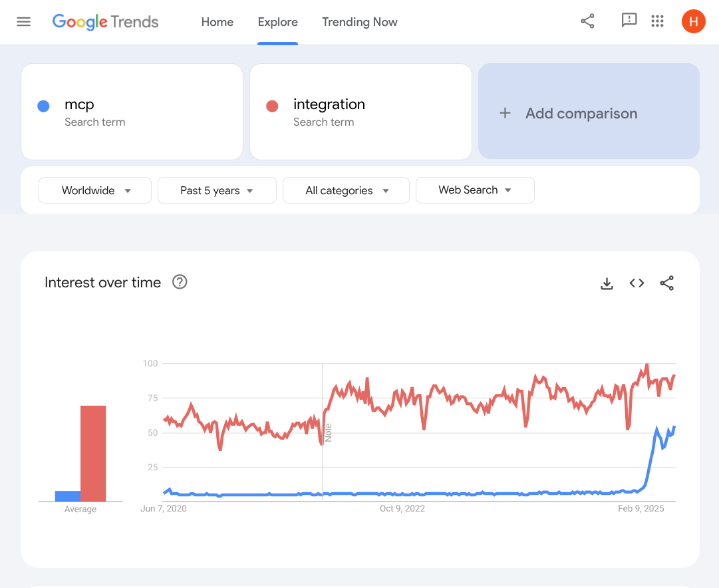Open the embed code icon for the chart
The width and height of the screenshot is (719, 588).
(x=637, y=283)
